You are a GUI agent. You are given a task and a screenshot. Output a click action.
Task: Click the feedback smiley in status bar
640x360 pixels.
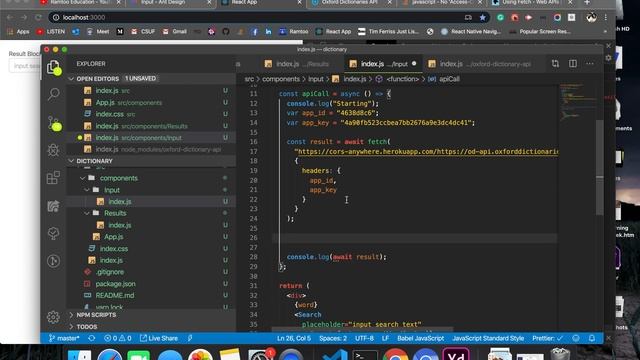click(576, 338)
